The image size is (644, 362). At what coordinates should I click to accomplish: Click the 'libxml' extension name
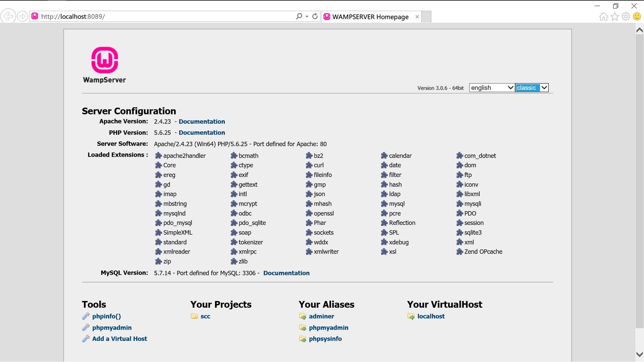pyautogui.click(x=472, y=194)
